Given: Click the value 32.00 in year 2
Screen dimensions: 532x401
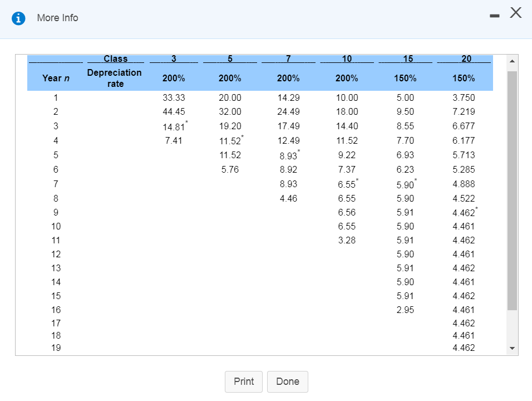Looking at the screenshot, I should 230,112.
